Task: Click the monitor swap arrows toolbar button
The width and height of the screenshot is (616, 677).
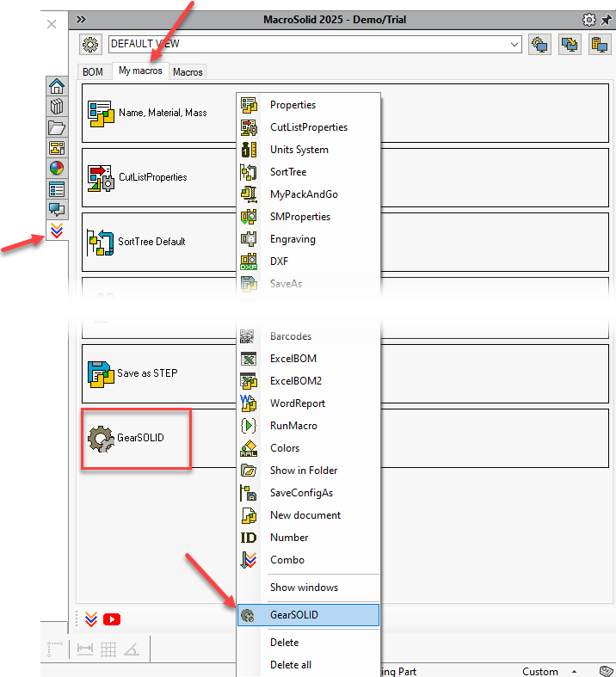Action: click(570, 45)
